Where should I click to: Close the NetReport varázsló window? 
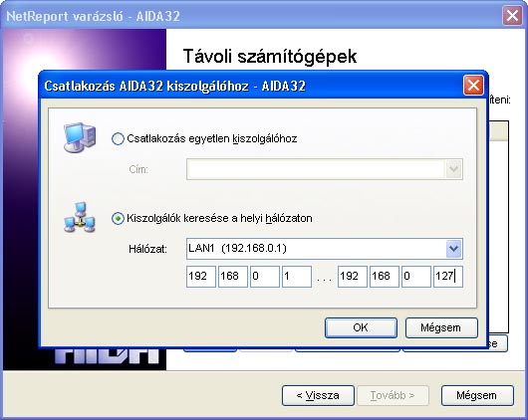512,16
